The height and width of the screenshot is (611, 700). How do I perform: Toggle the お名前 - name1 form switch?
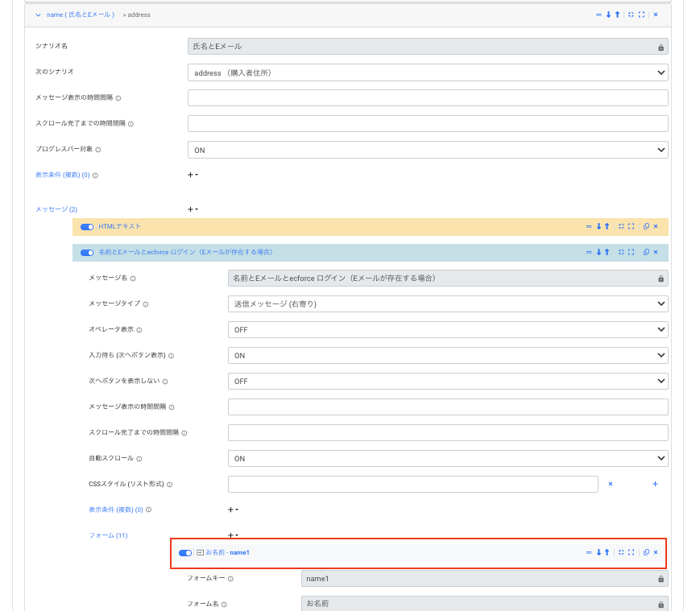coord(185,552)
